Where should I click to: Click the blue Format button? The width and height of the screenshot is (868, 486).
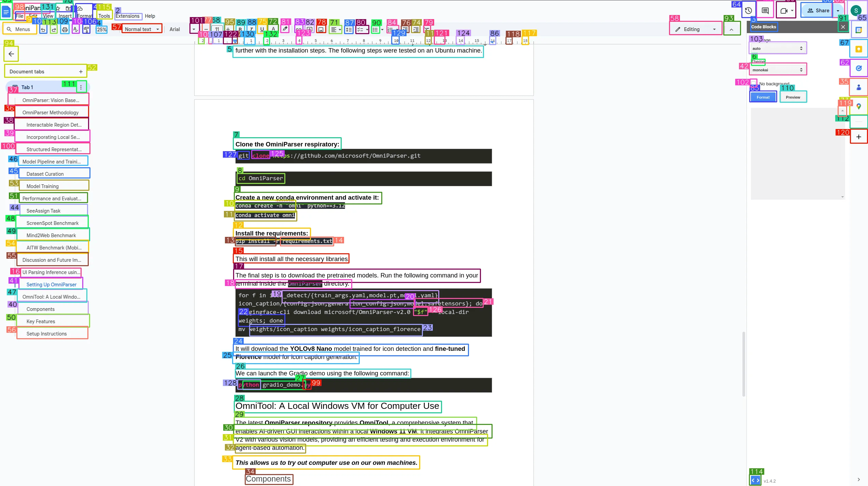[763, 97]
